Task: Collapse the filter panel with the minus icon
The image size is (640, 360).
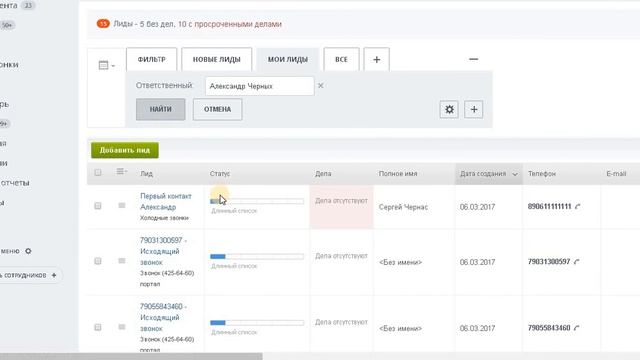Action: pos(473,59)
